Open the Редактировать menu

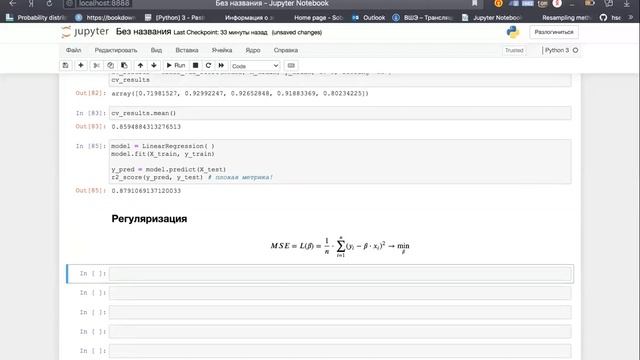[116, 50]
